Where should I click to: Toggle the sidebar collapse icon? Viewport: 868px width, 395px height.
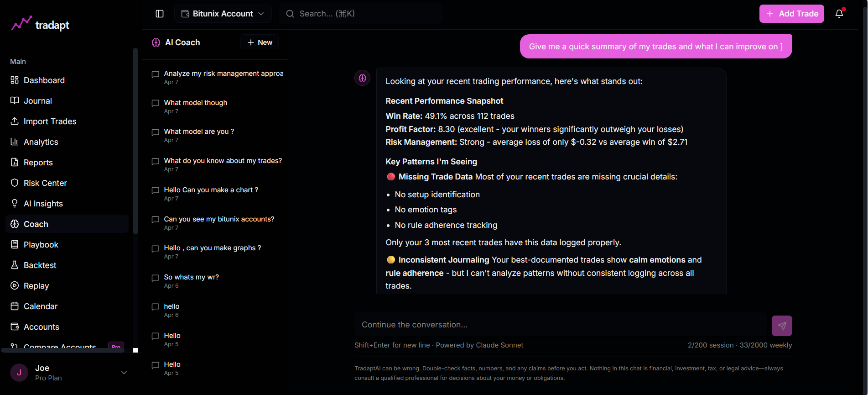pos(160,14)
